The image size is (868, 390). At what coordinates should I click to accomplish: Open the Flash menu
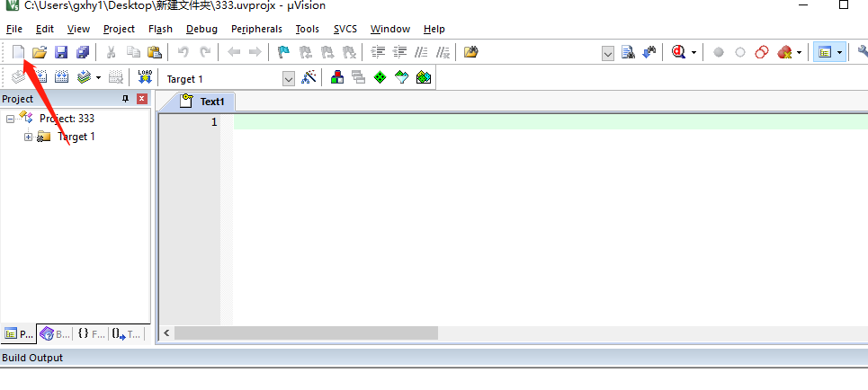[160, 29]
